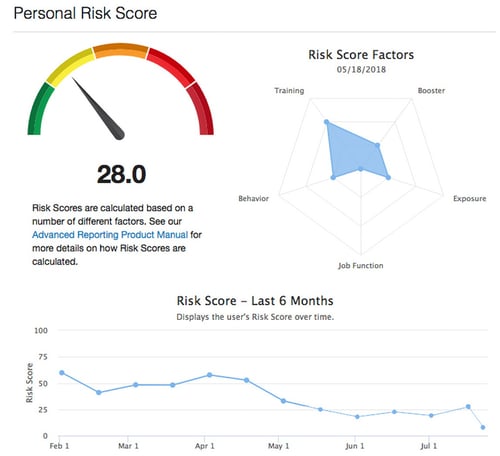Click the yellow segment of the risk gauge
This screenshot has width=500, height=456.
(x=70, y=67)
